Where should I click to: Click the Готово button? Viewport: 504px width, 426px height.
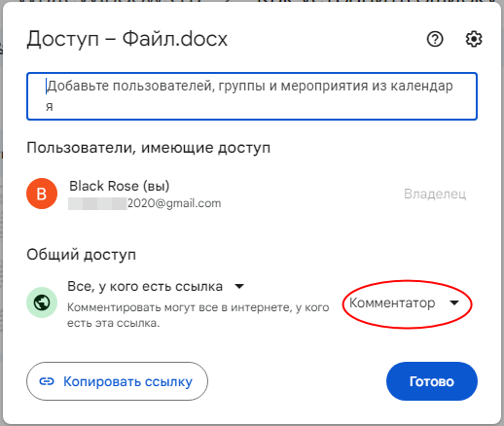[432, 381]
